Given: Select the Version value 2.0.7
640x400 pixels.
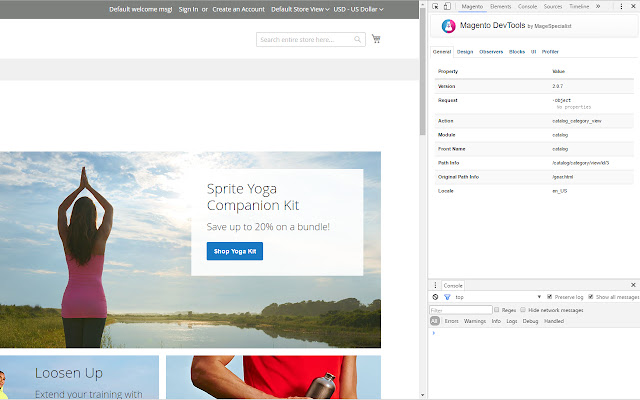Looking at the screenshot, I should coord(558,86).
